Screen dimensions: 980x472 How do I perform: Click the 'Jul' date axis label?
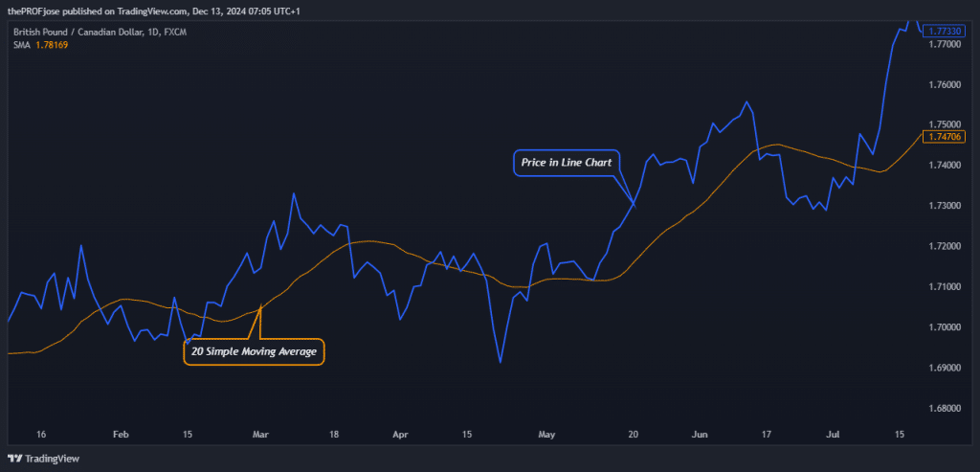point(834,434)
